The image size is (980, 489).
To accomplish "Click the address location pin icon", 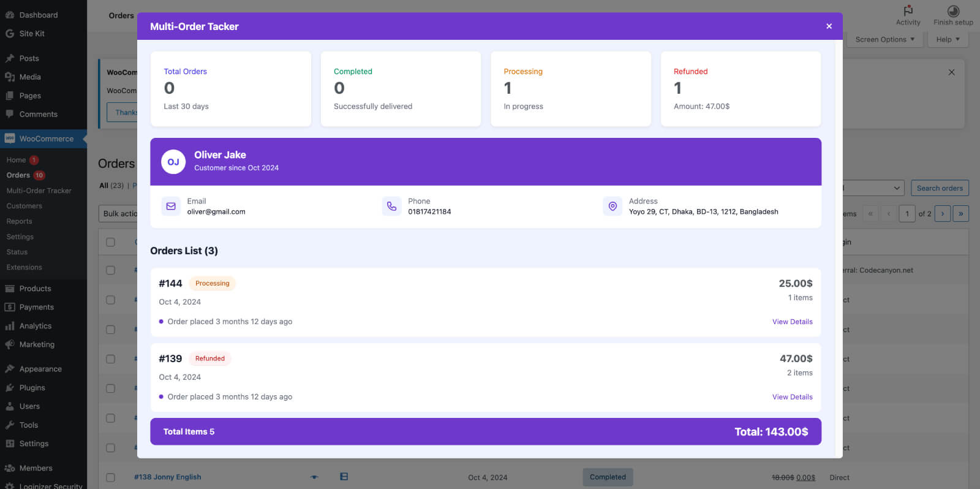I will click(612, 207).
